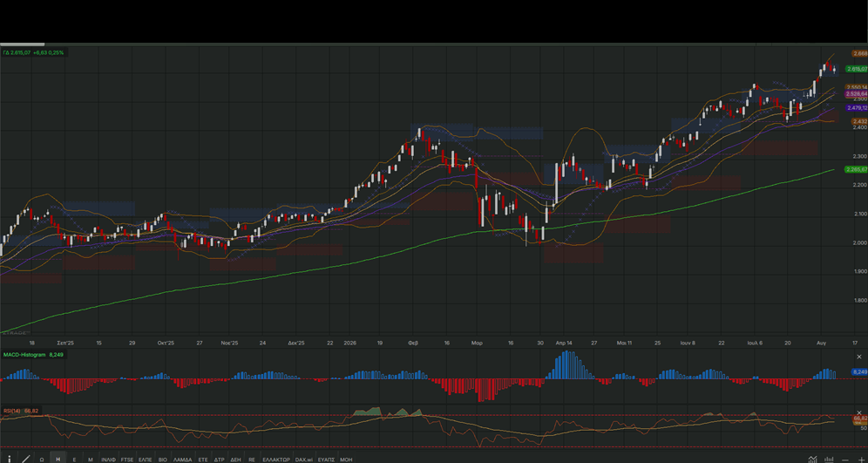Click the purple 2.479,12 price tag
Screen dimensions: 868x463
857,108
